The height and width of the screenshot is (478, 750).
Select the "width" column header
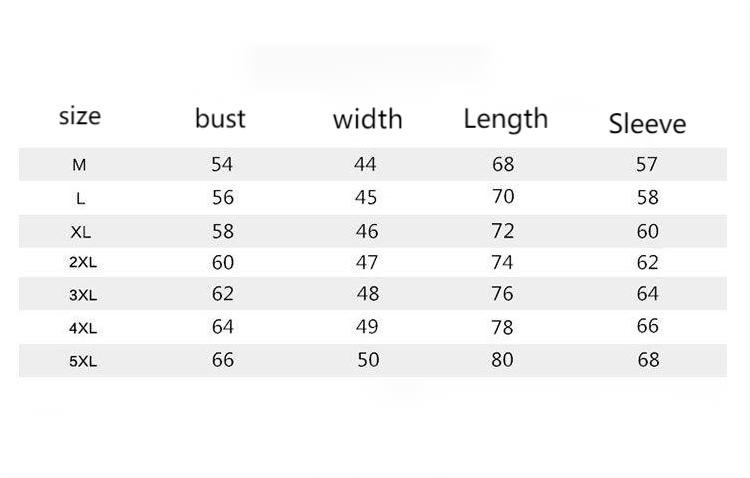367,119
